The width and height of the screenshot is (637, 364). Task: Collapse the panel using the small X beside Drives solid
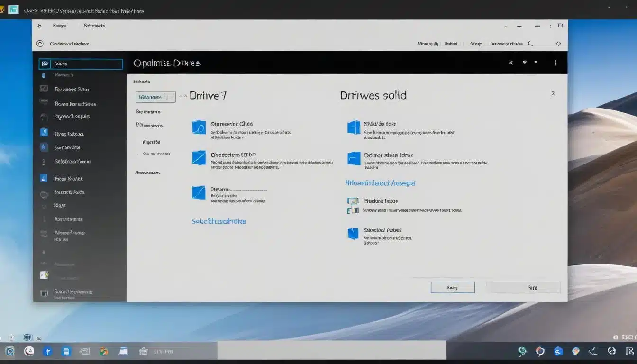point(553,93)
